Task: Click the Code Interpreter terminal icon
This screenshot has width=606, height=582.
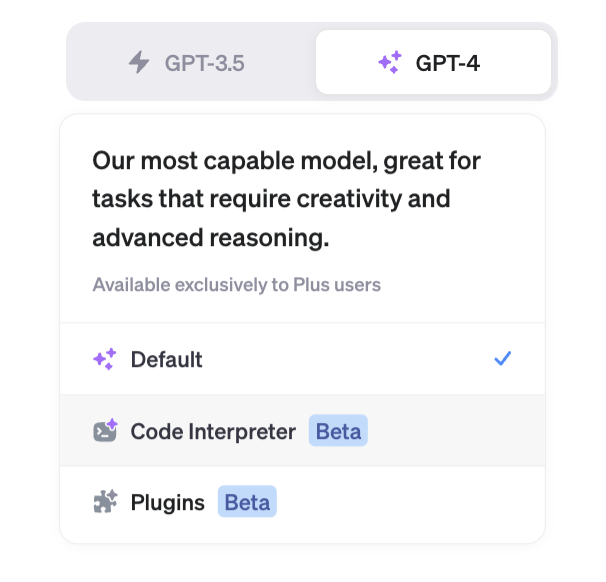Action: tap(105, 430)
